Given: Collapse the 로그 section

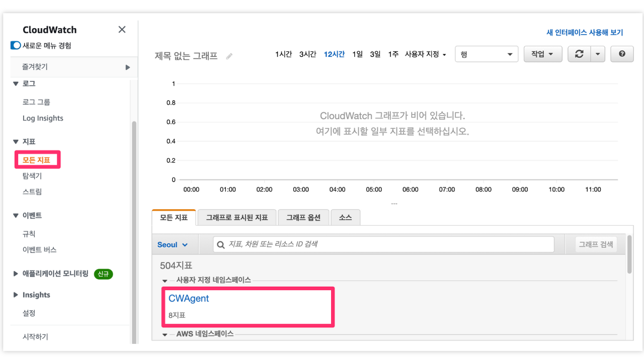Looking at the screenshot, I should click(x=16, y=83).
